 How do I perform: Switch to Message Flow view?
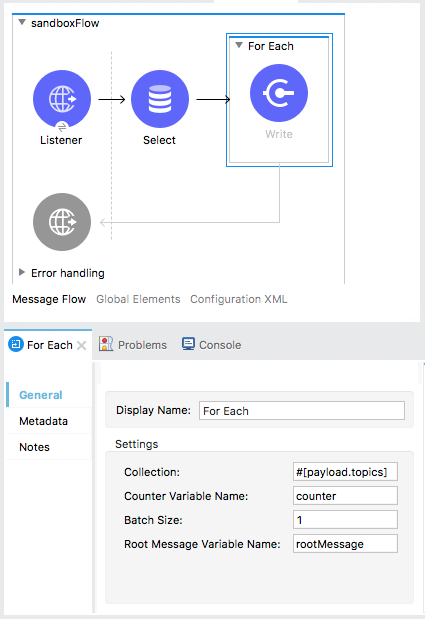click(49, 299)
